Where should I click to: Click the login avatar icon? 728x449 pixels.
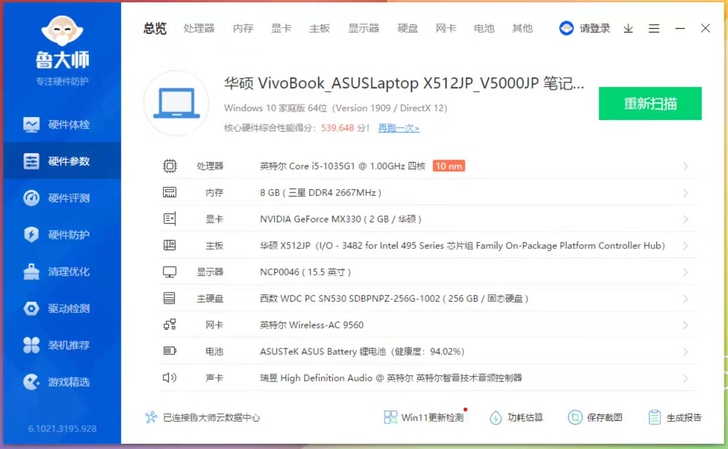(566, 28)
